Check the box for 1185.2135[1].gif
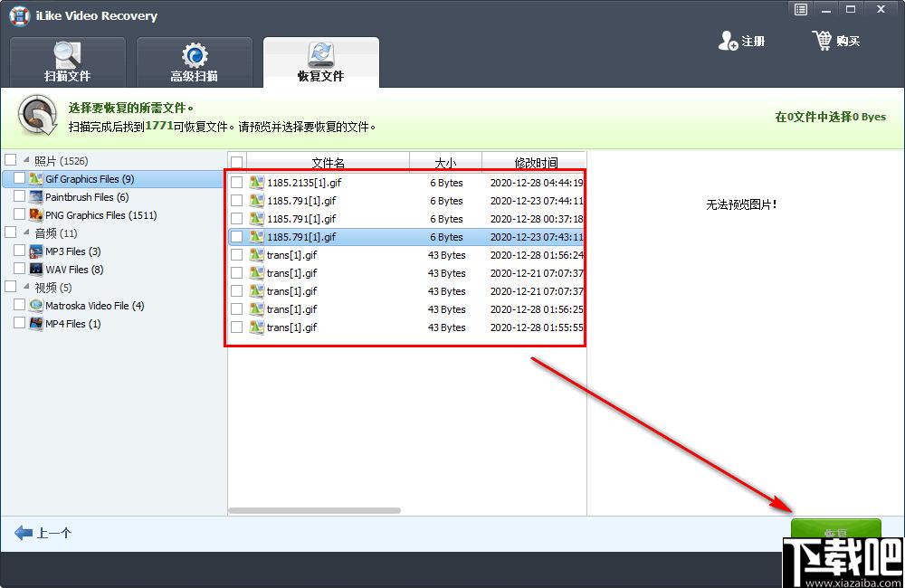This screenshot has width=905, height=588. [x=236, y=183]
